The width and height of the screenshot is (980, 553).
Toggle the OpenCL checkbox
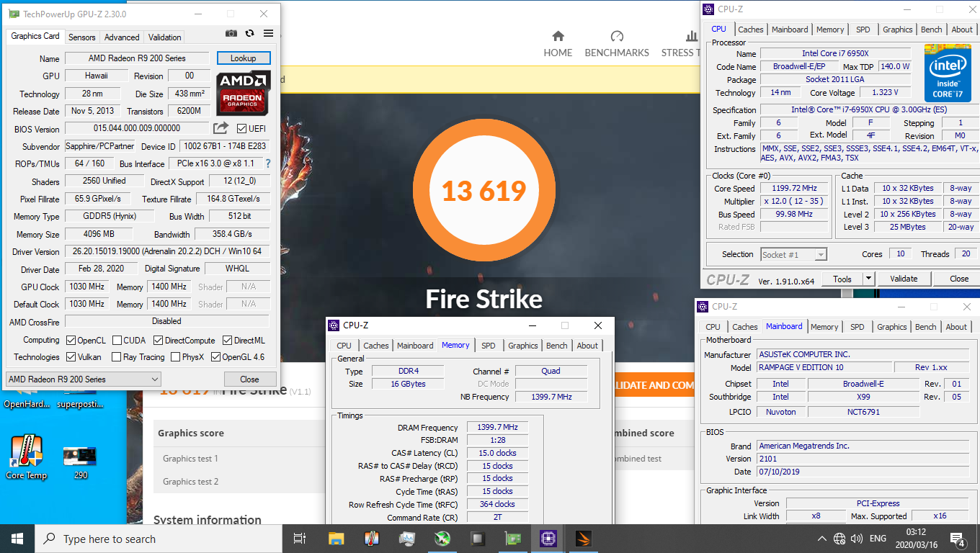click(x=71, y=341)
